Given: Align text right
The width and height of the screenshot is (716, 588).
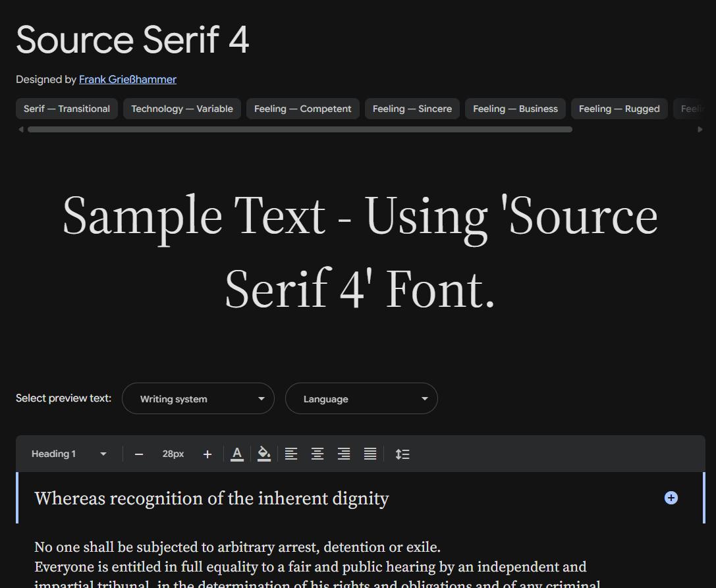Looking at the screenshot, I should point(344,454).
